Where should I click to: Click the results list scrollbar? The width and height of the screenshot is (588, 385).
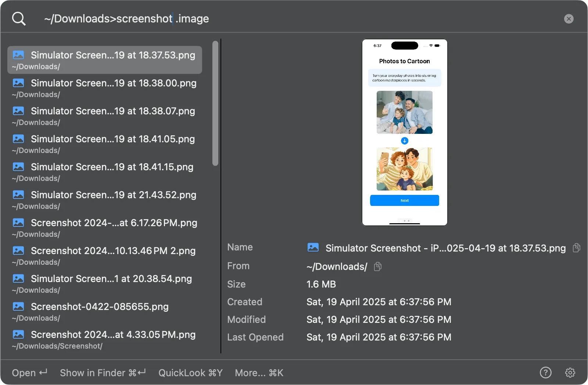[215, 103]
